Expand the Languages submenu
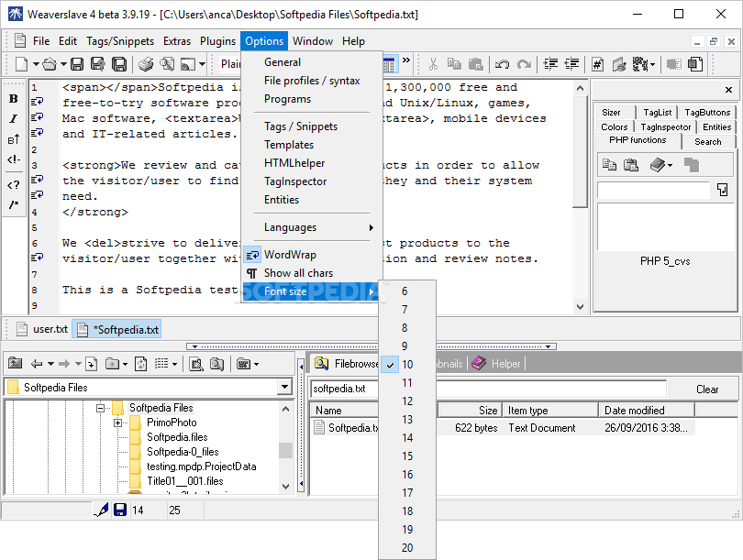Image resolution: width=743 pixels, height=560 pixels. (x=312, y=227)
